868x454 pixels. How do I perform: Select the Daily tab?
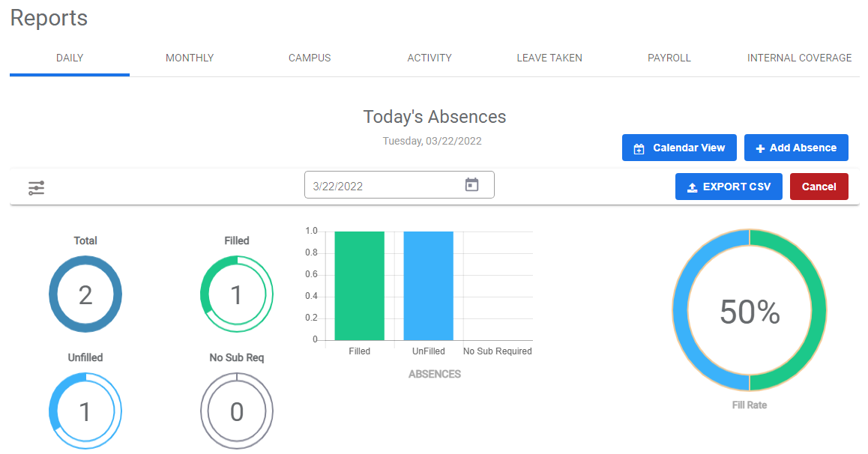[70, 58]
